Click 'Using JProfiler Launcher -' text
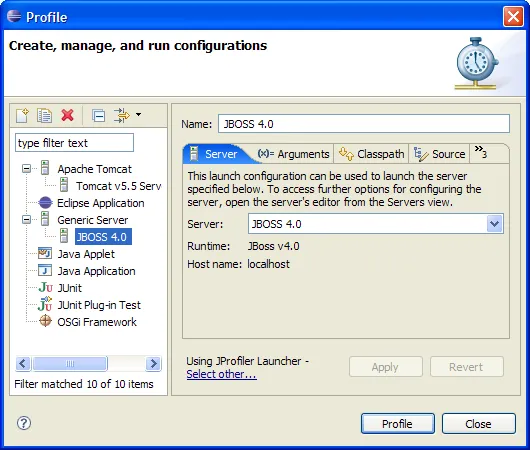530x450 pixels. [247, 361]
